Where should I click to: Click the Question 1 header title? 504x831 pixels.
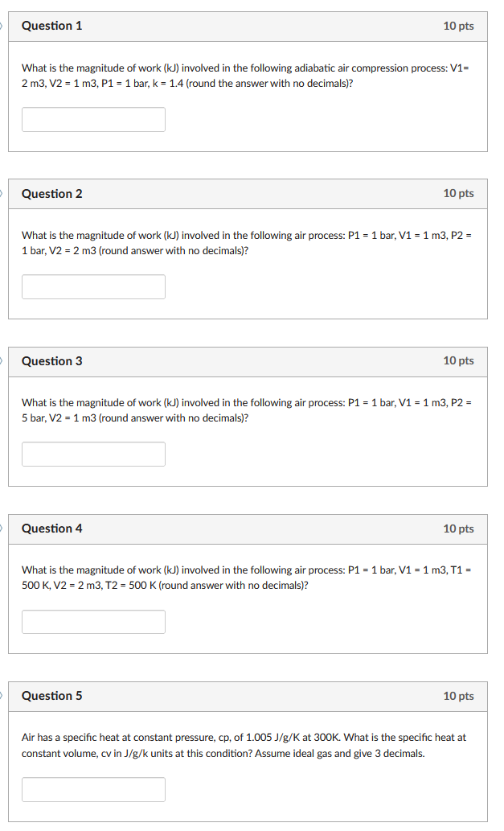52,26
